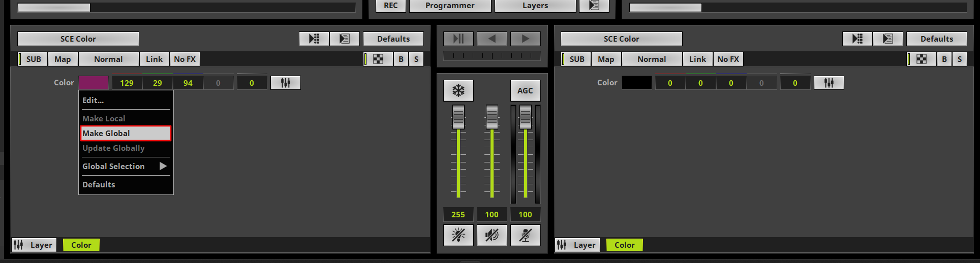
Task: Switch to the left panel Layer tab
Action: tap(34, 245)
